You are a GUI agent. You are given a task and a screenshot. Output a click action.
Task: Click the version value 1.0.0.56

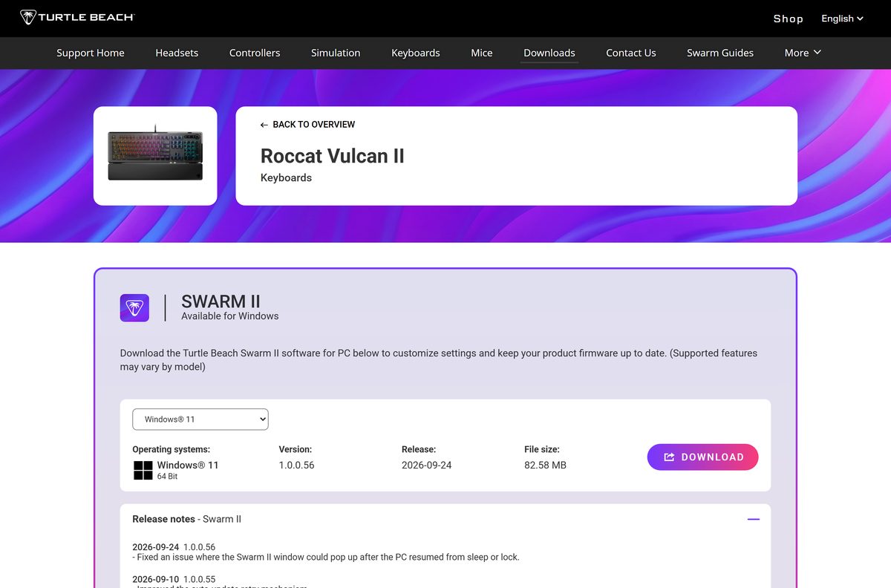[297, 465]
